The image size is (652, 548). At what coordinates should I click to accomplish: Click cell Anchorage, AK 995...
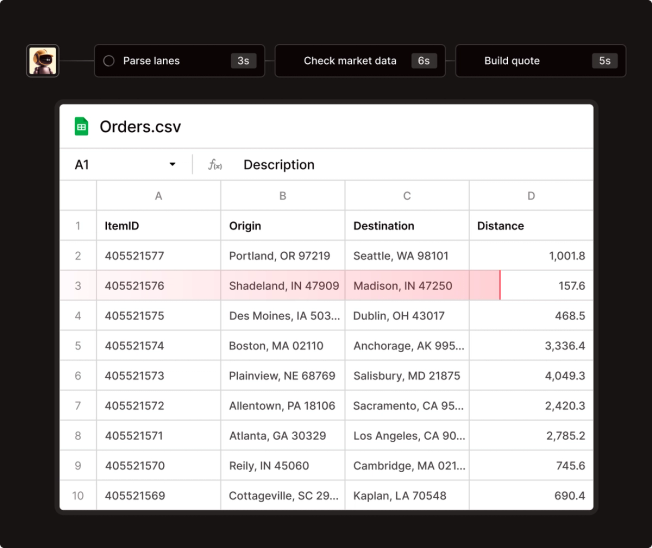point(407,346)
